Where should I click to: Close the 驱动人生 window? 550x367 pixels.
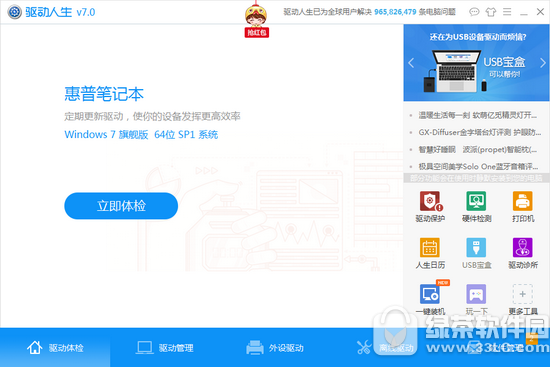[540, 12]
